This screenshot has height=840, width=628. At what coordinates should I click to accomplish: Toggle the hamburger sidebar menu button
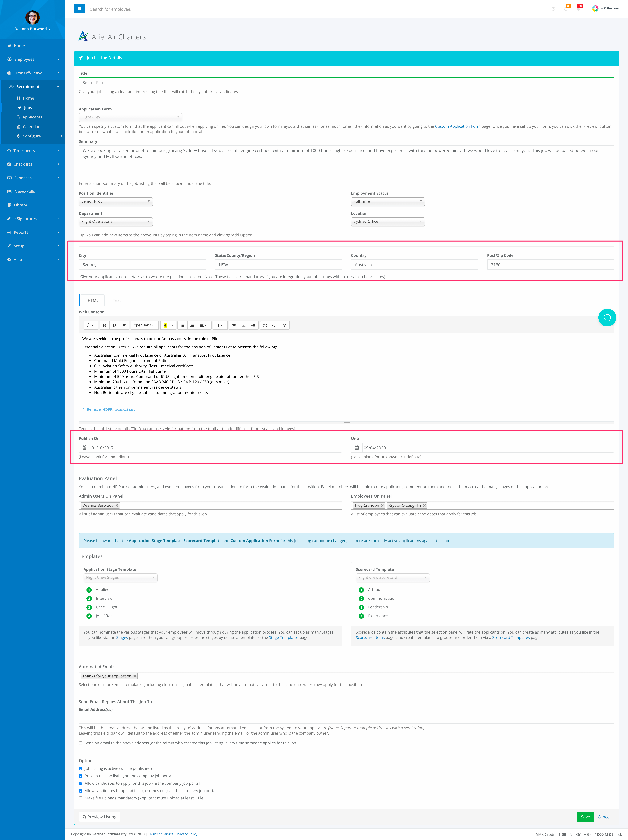coord(79,9)
